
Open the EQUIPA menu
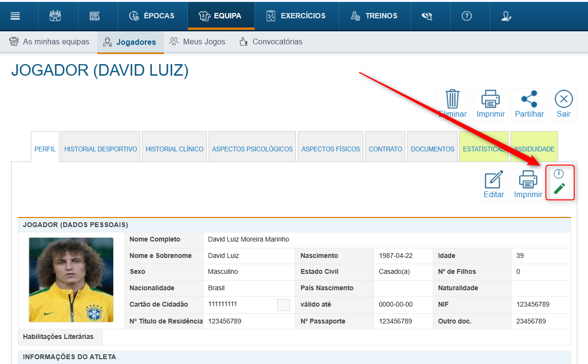click(221, 16)
